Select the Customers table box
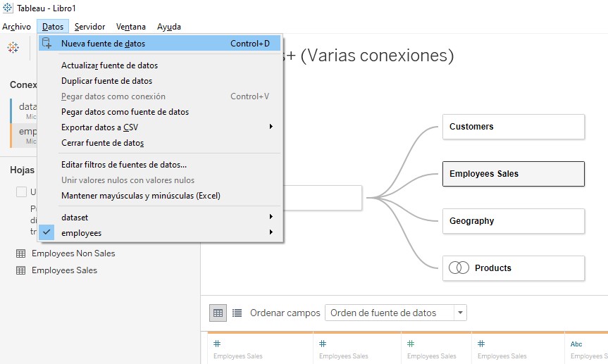The height and width of the screenshot is (364, 608). pos(514,127)
